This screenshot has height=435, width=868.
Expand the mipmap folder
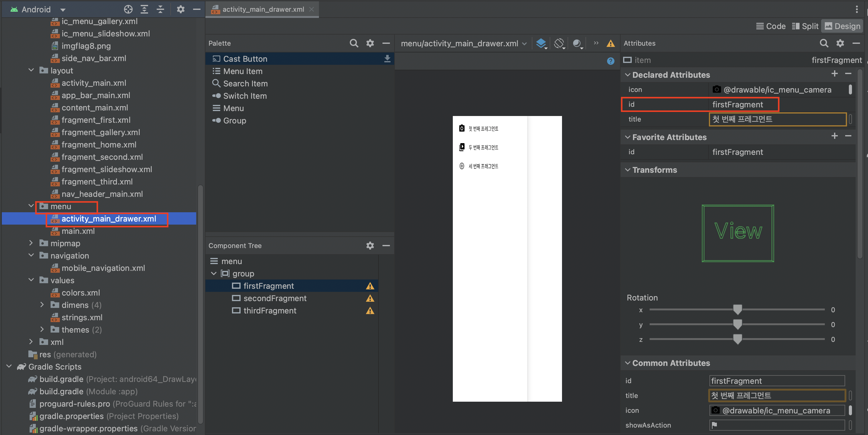pos(31,243)
